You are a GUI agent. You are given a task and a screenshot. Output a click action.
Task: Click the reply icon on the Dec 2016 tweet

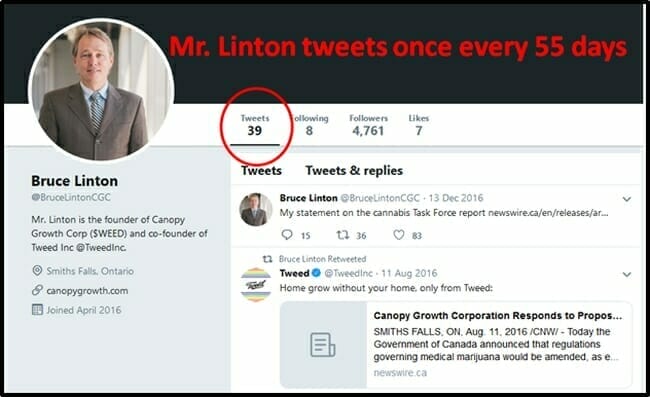click(287, 235)
